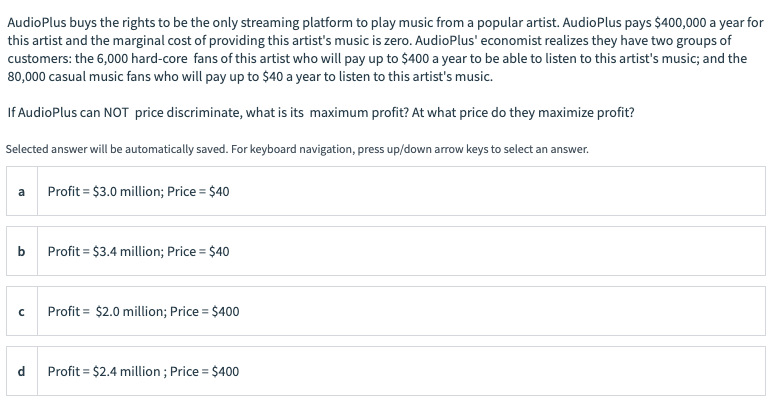The height and width of the screenshot is (404, 778).
Task: Select option d with Profit = $2.4 million
Action: (x=388, y=371)
